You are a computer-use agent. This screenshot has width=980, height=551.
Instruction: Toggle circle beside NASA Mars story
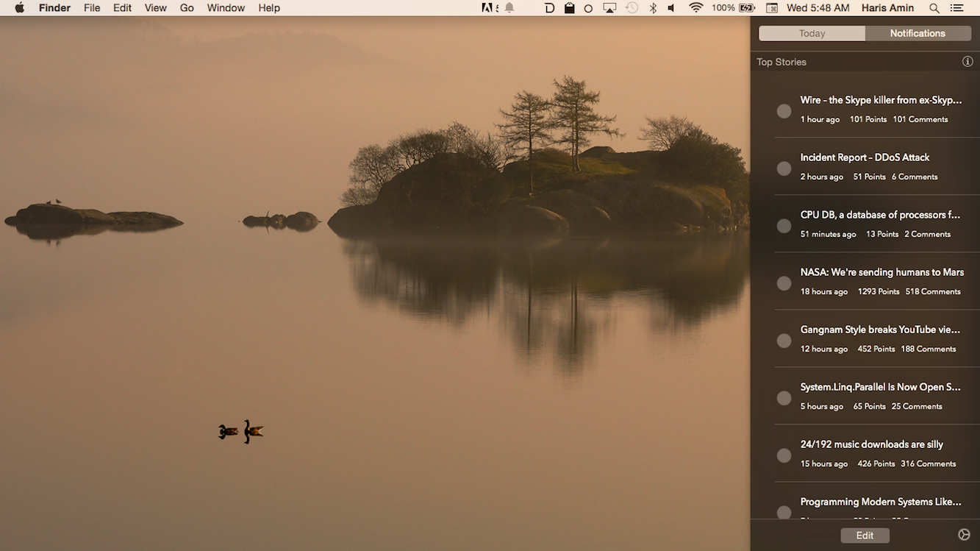click(x=784, y=283)
